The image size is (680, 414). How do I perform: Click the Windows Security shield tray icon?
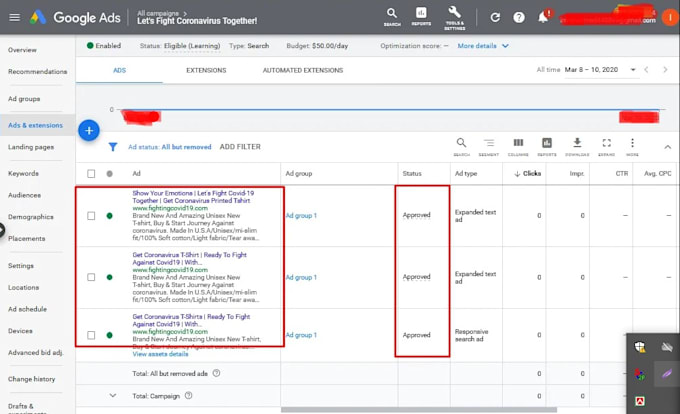[640, 347]
